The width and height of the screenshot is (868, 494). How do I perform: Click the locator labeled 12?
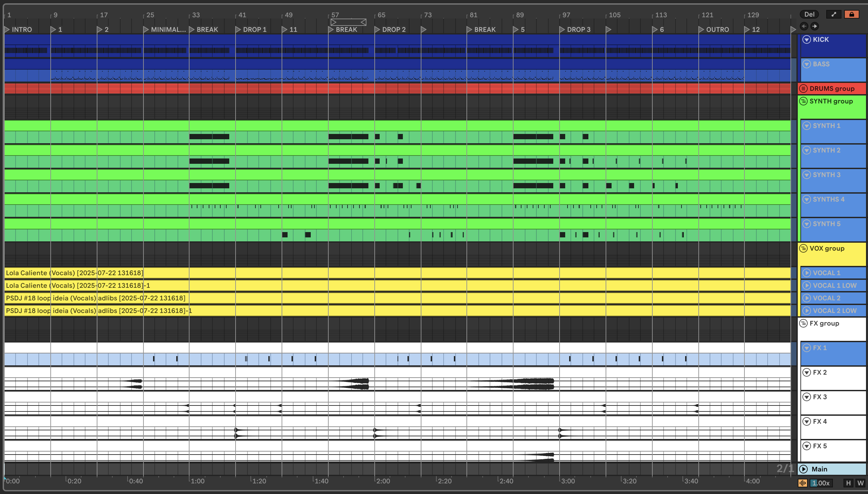click(752, 30)
